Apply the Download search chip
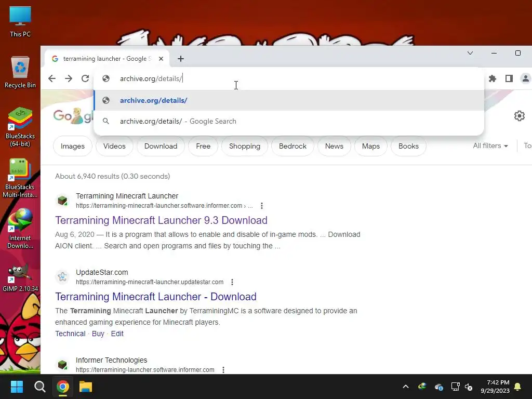The image size is (532, 399). coord(161,146)
